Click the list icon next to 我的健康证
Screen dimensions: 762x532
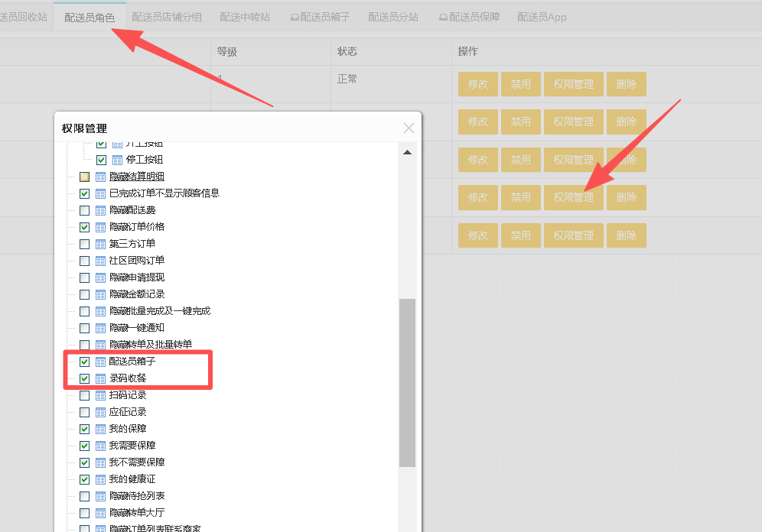coord(100,479)
